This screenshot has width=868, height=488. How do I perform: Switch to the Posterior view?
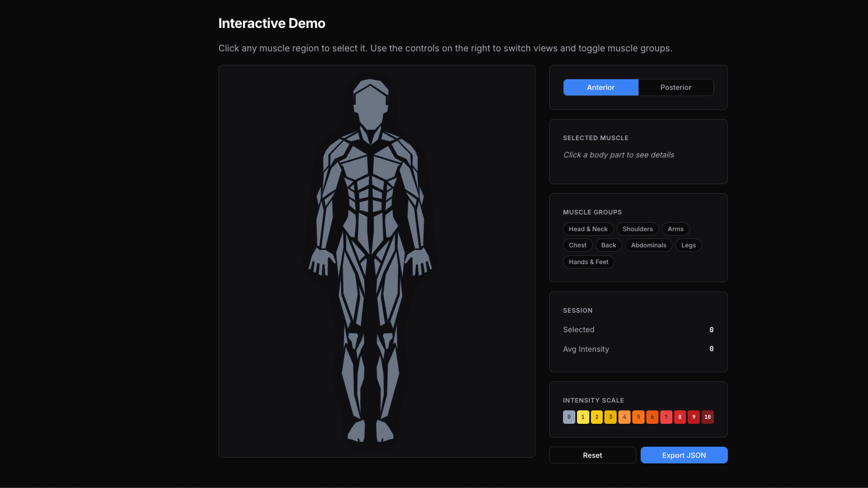click(676, 87)
